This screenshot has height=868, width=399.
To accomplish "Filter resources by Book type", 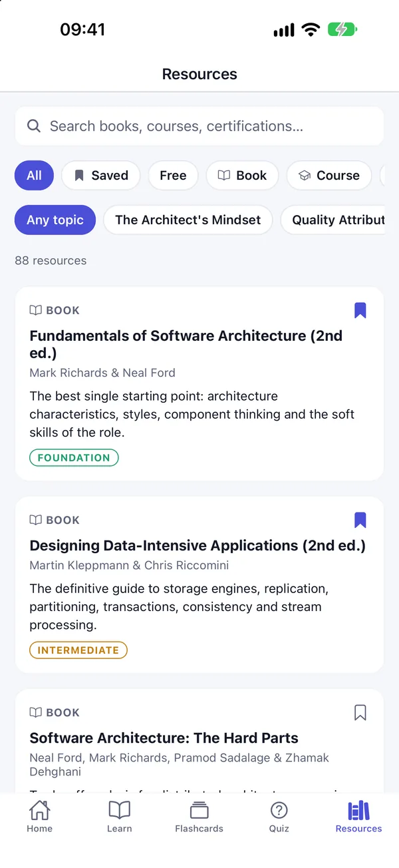I will [x=242, y=176].
